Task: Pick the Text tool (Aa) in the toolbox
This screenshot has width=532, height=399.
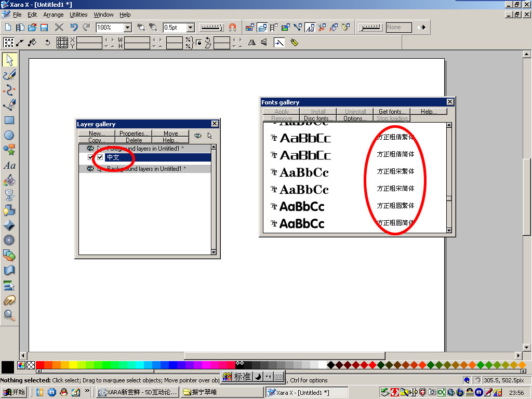Action: point(9,165)
